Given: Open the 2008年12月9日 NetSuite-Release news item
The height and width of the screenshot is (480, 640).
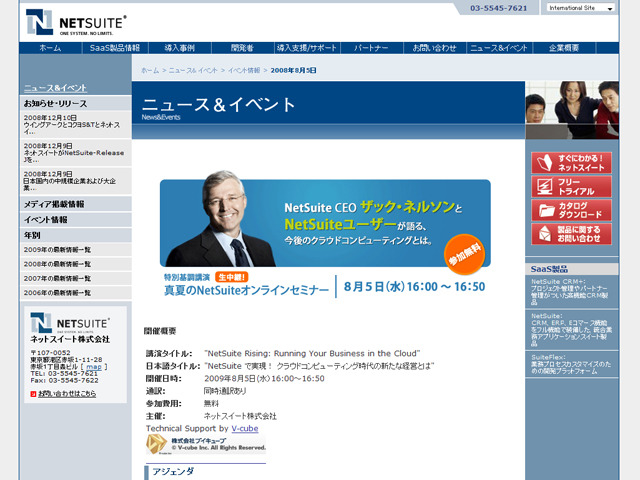Looking at the screenshot, I should [x=76, y=153].
